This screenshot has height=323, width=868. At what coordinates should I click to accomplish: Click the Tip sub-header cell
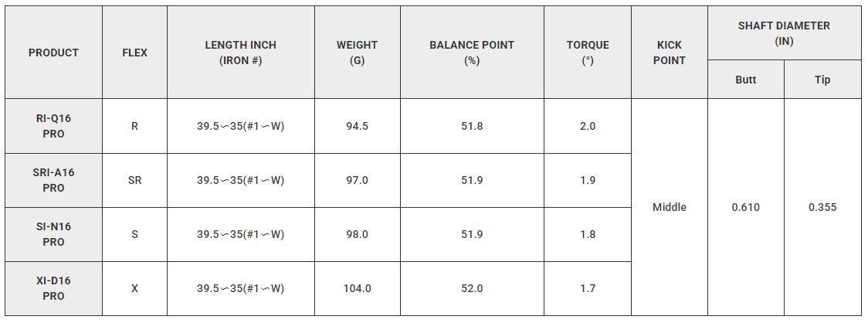click(x=822, y=80)
